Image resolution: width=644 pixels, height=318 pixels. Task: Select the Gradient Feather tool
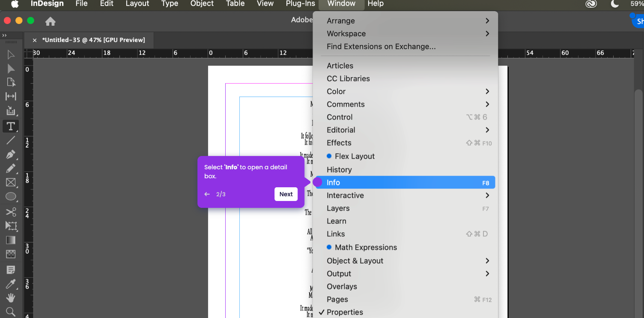[x=11, y=254]
